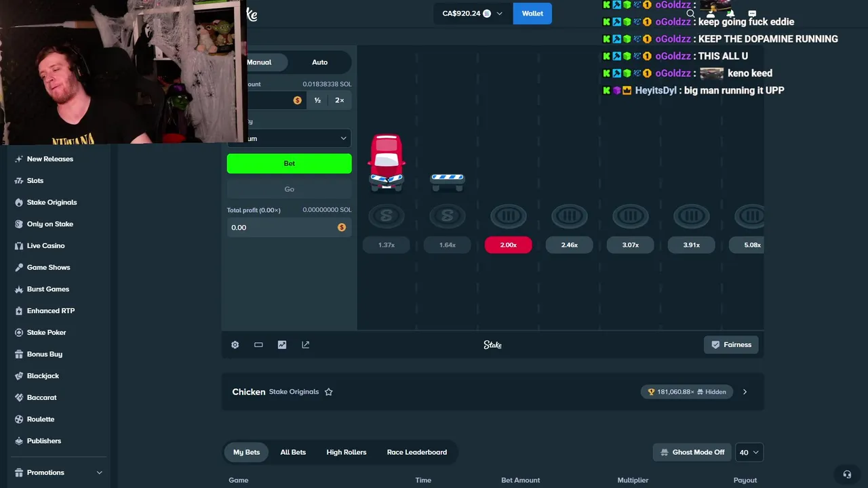Click the Game Shows icon
Image resolution: width=868 pixels, height=488 pixels.
coord(19,267)
